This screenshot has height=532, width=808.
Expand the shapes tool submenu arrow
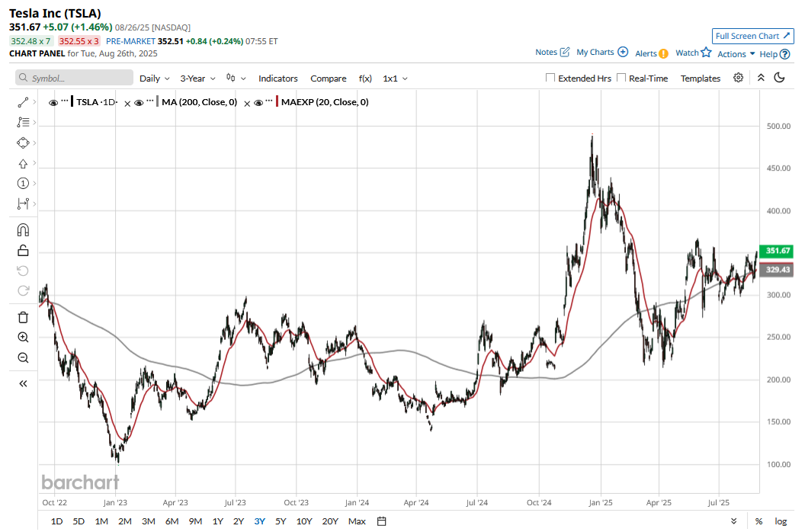coord(34,143)
